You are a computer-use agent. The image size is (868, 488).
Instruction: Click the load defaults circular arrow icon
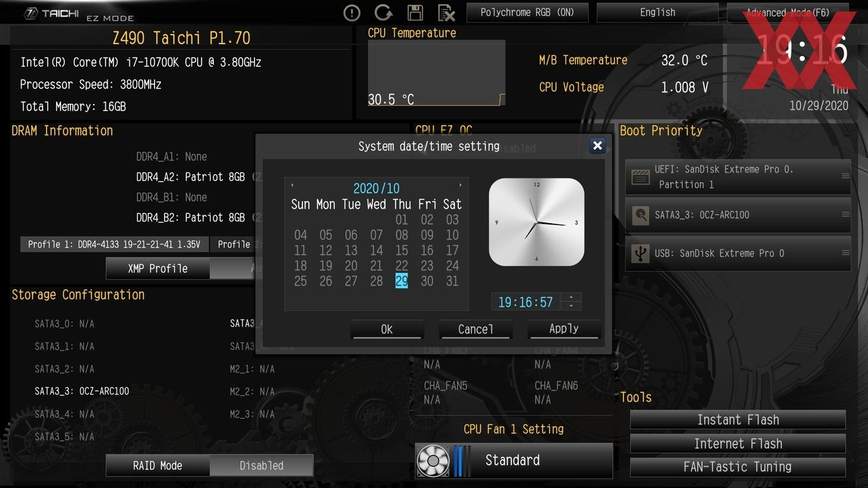click(x=383, y=13)
